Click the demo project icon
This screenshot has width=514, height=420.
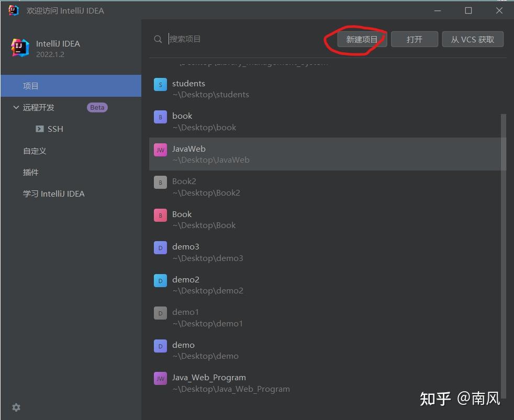[160, 346]
